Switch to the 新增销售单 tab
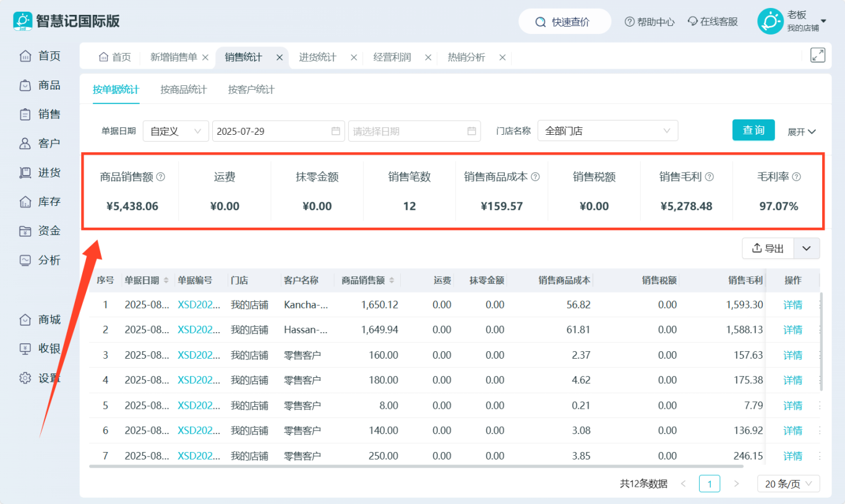The height and width of the screenshot is (504, 845). pos(173,58)
